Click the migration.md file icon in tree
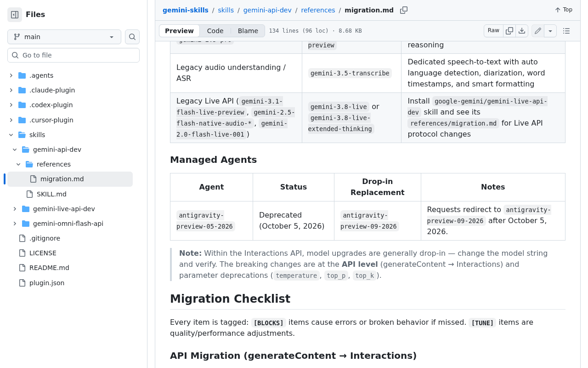588x368 pixels. [33, 179]
